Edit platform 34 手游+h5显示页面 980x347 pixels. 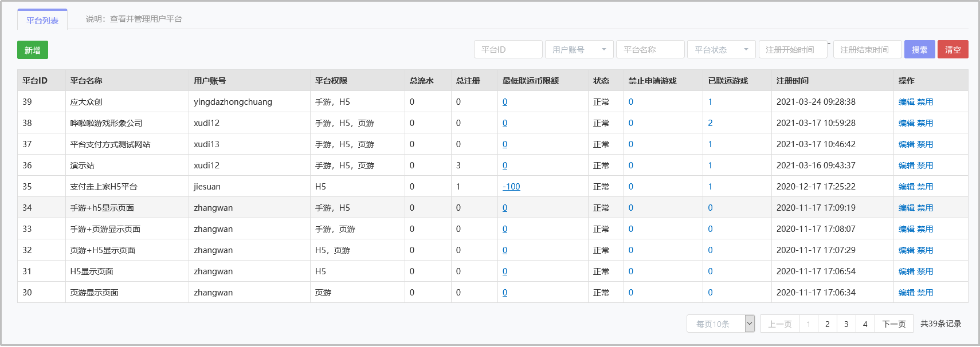tap(906, 208)
